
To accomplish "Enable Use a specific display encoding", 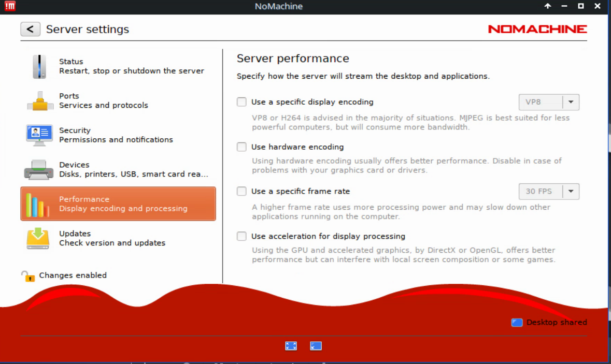I will [x=241, y=102].
